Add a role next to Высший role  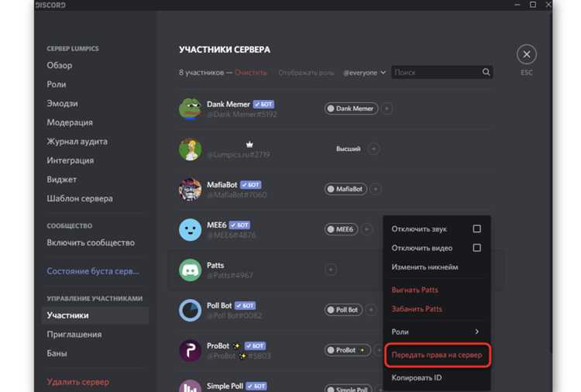pyautogui.click(x=373, y=149)
